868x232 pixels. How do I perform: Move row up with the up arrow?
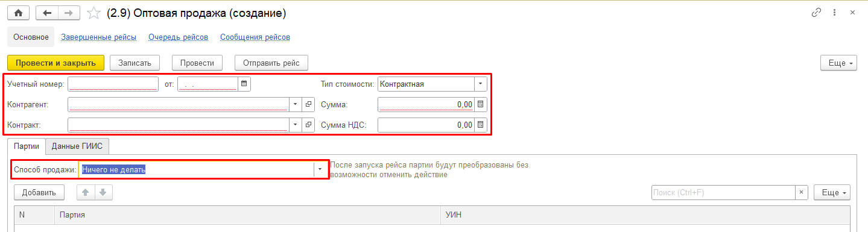[x=86, y=192]
